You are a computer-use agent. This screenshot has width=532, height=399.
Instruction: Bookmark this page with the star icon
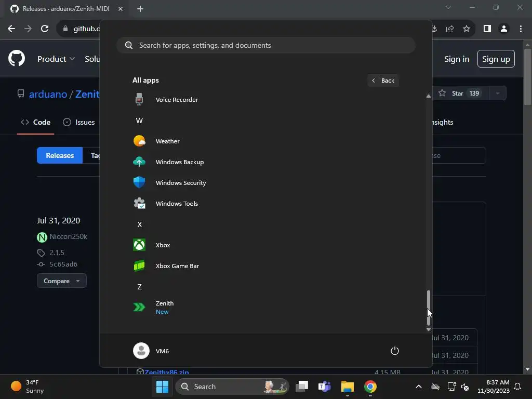click(x=467, y=29)
